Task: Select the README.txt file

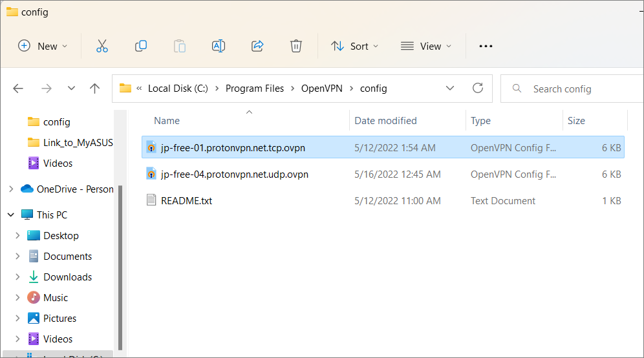Action: coord(186,201)
